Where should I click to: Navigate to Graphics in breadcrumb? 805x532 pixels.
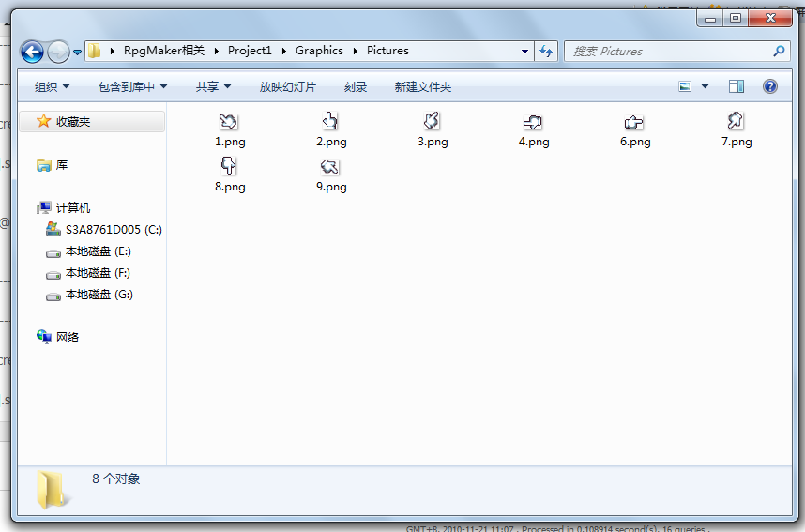[319, 51]
